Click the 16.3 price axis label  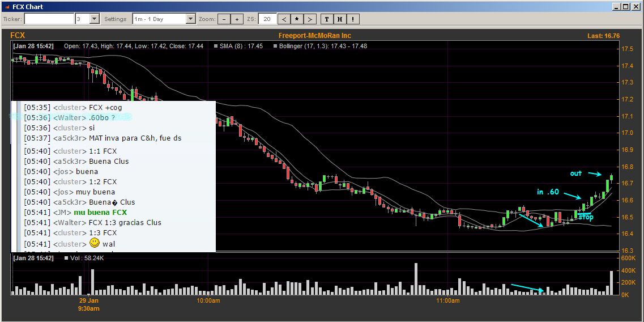click(627, 251)
